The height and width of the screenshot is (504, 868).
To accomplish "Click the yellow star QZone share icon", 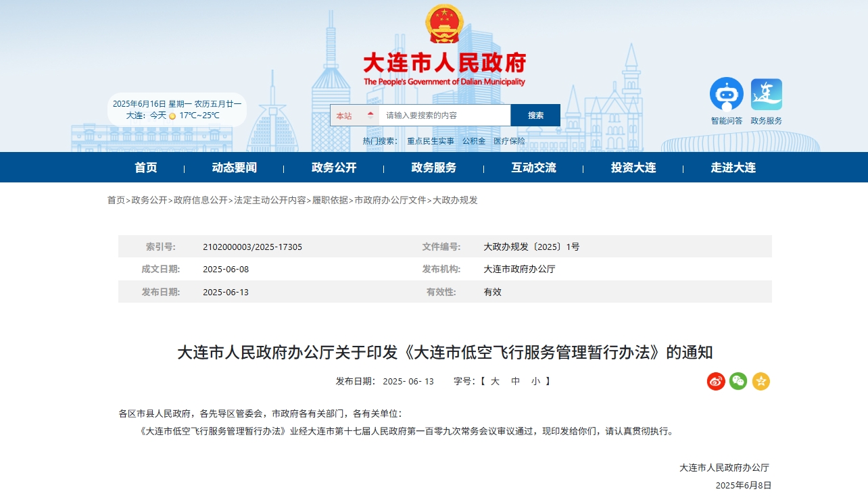I will tap(761, 381).
